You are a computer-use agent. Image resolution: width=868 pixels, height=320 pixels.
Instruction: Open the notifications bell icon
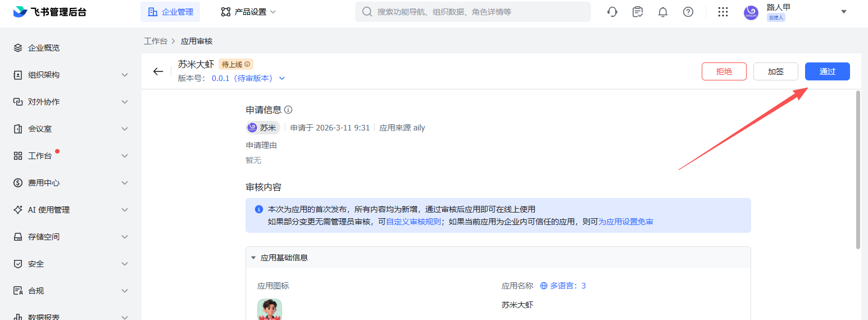(663, 12)
